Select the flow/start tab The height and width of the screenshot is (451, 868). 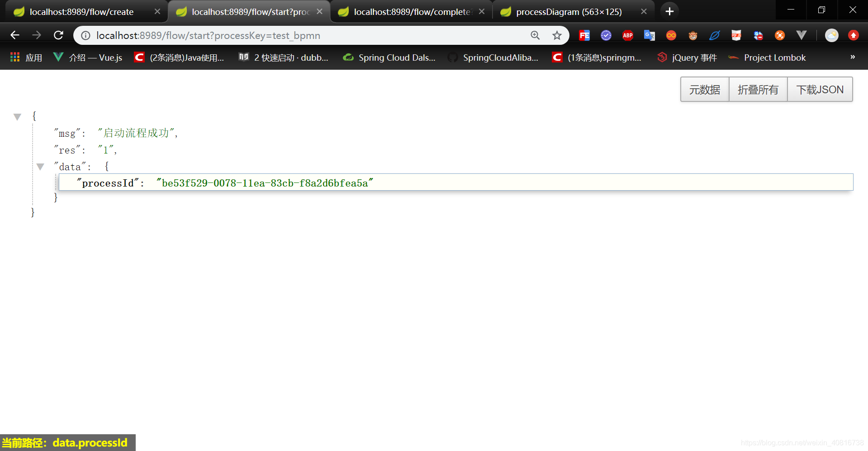pyautogui.click(x=248, y=12)
